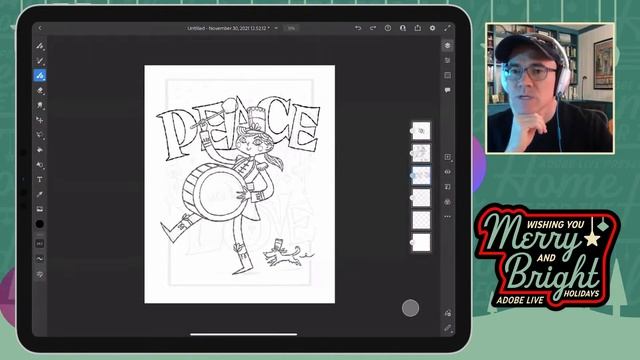Viewport: 640px width, 360px height.
Task: Select the Pixel brushes tool
Action: point(40,46)
